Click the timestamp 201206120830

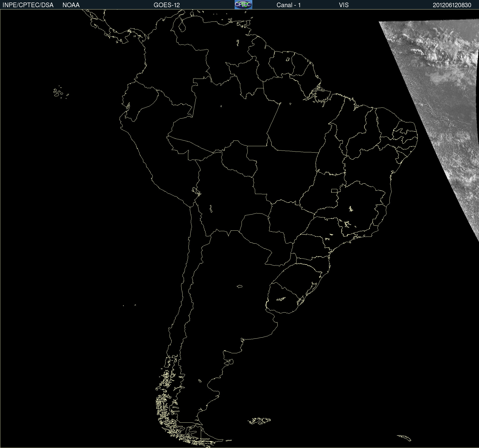452,5
